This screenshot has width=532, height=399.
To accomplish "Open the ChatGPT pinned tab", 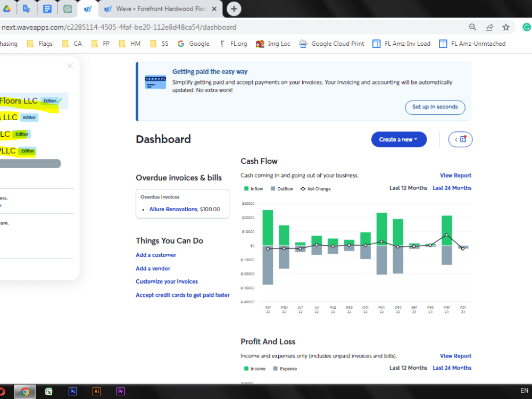I will [x=68, y=9].
